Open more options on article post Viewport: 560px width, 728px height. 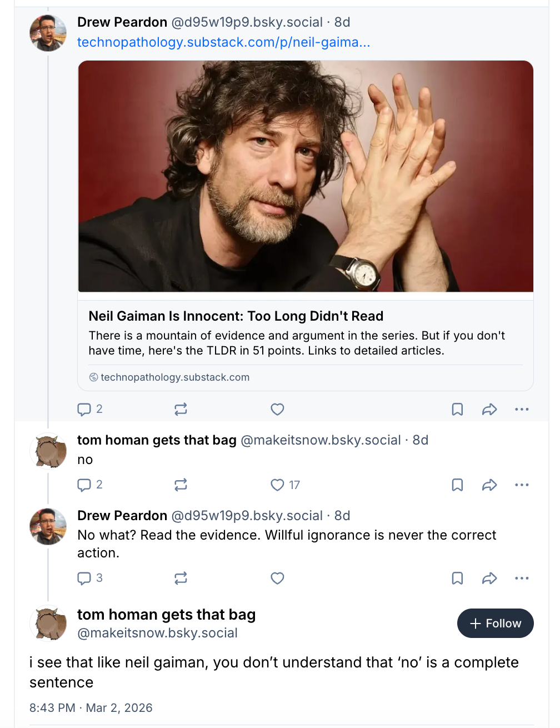tap(522, 410)
